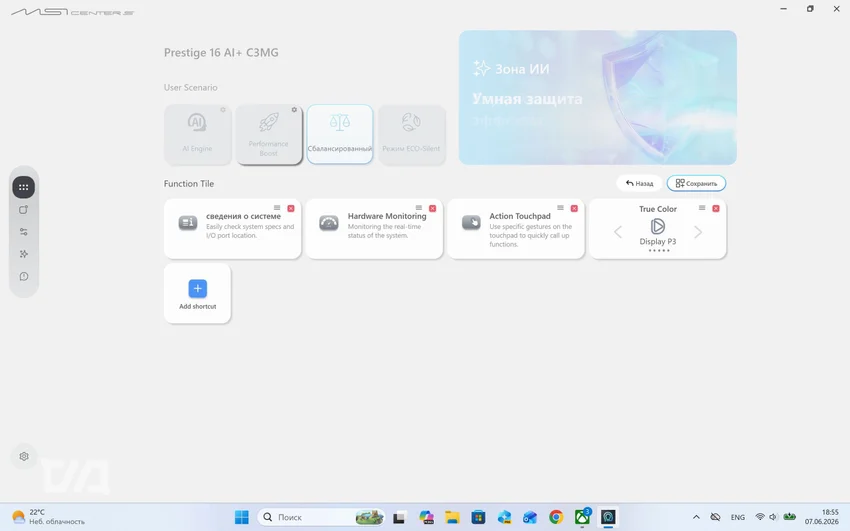
Task: Open File Explorer from the taskbar
Action: [452, 517]
